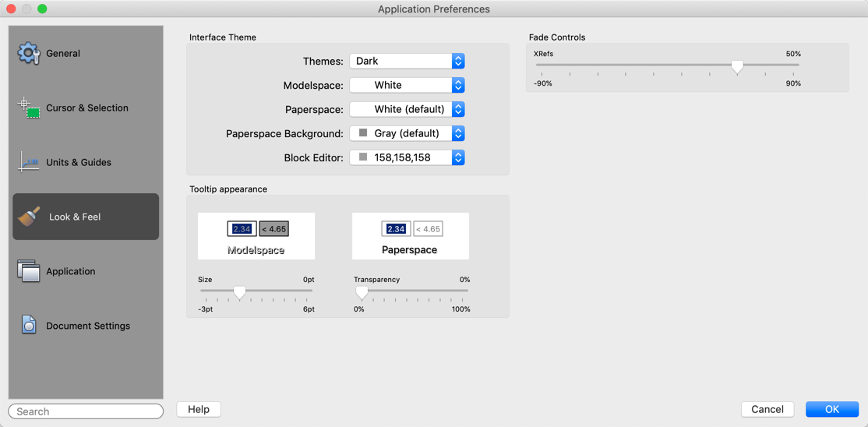Open the Themes dropdown set to Dark
This screenshot has width=868, height=427.
pyautogui.click(x=407, y=61)
